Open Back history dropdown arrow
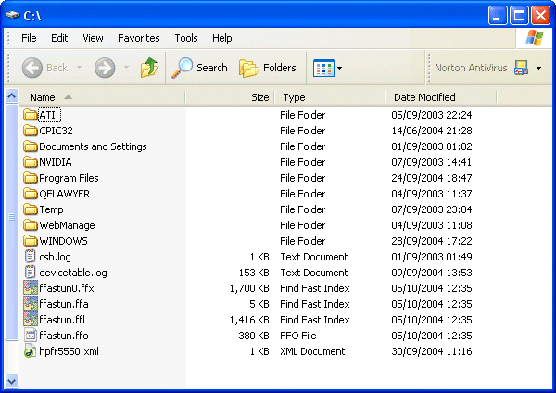 tap(79, 67)
